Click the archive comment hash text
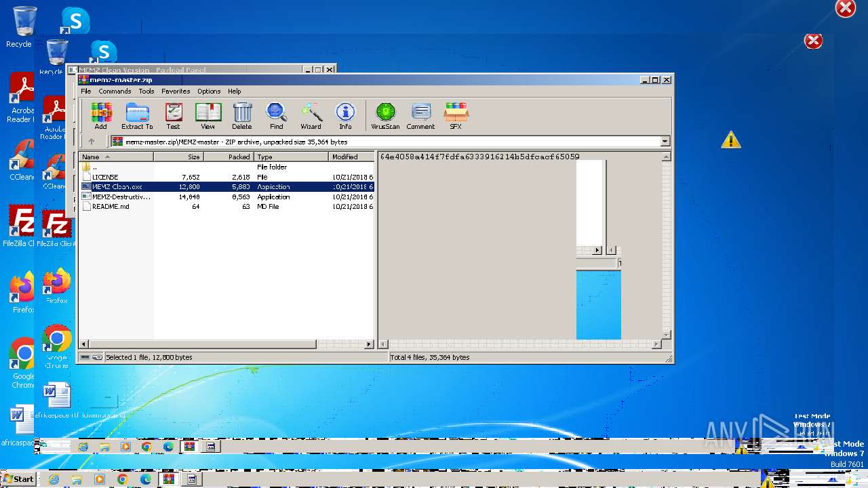Screen dimensions: 868x488 coord(480,157)
